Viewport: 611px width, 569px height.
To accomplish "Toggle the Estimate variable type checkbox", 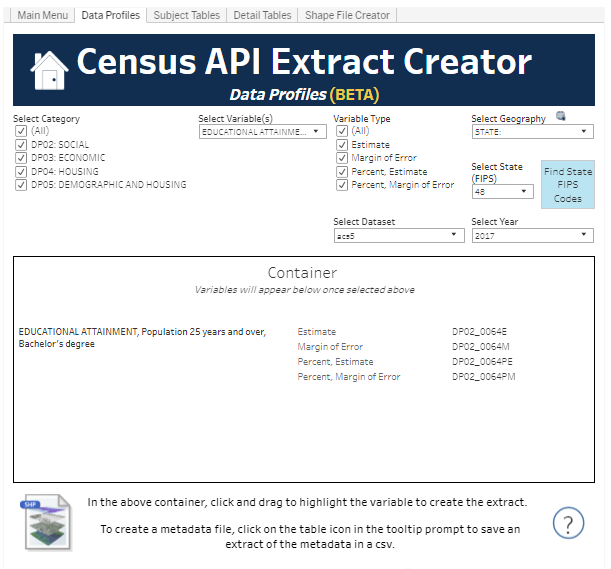I will point(343,145).
